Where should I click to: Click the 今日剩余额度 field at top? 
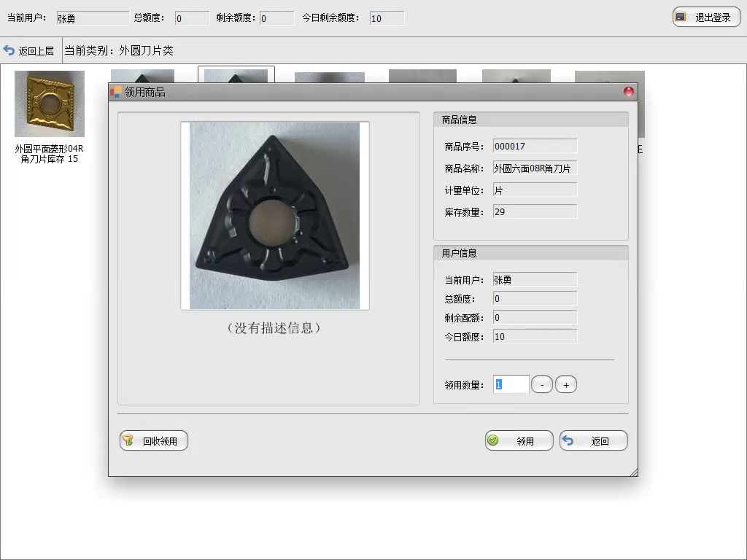pyautogui.click(x=387, y=18)
